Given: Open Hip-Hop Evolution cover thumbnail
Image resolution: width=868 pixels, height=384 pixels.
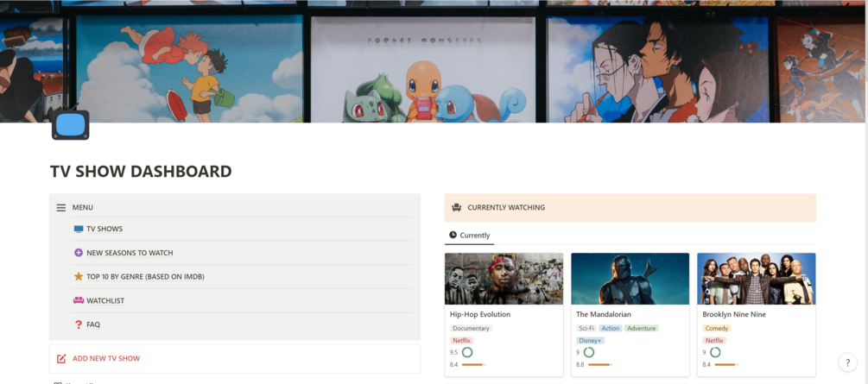Looking at the screenshot, I should (504, 279).
